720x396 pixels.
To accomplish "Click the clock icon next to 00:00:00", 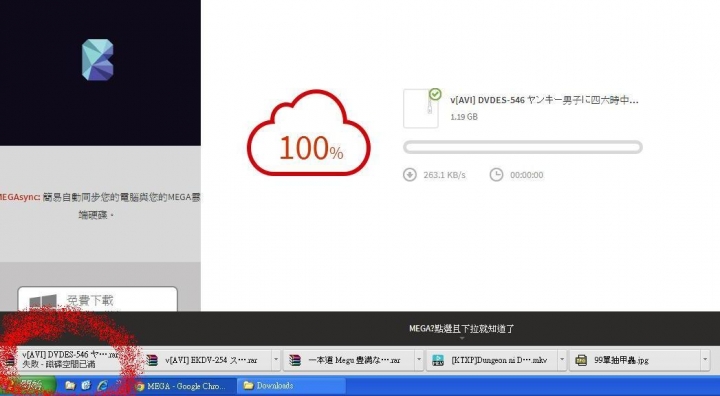I will (x=496, y=175).
